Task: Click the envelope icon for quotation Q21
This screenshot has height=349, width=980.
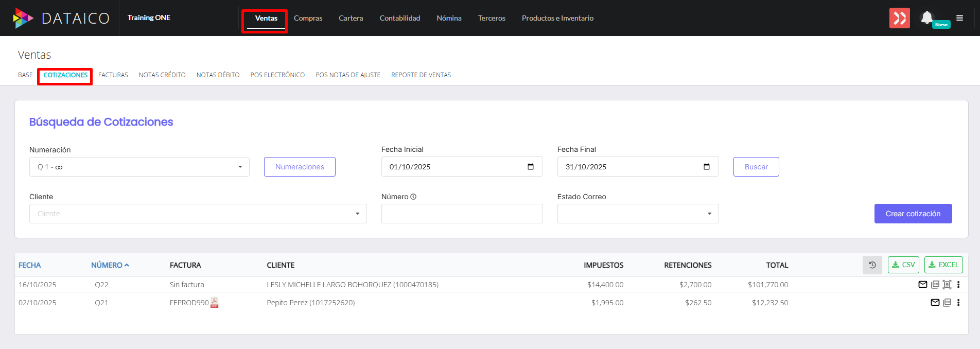Action: 935,303
